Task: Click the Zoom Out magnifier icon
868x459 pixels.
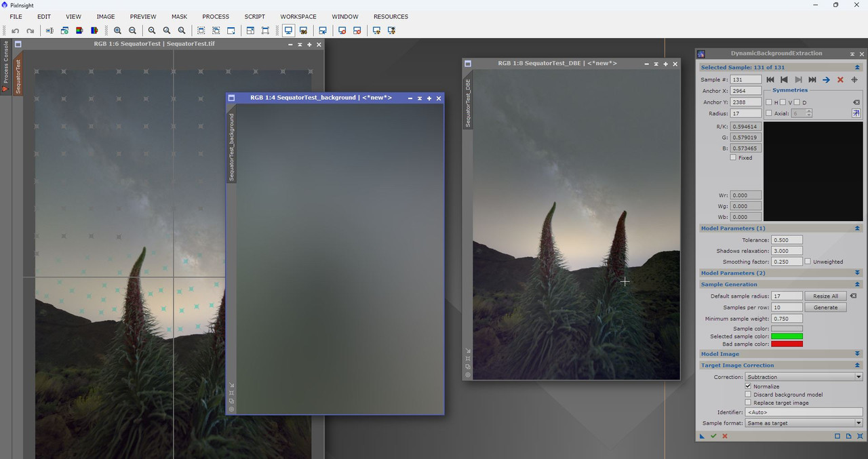Action: 133,31
